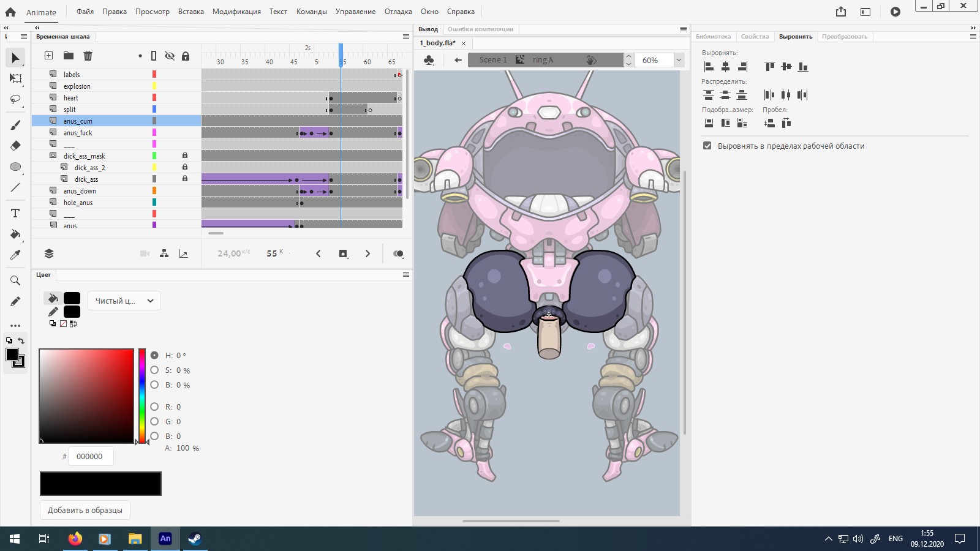The image size is (980, 551).
Task: Select the Eraser tool
Action: click(x=15, y=146)
